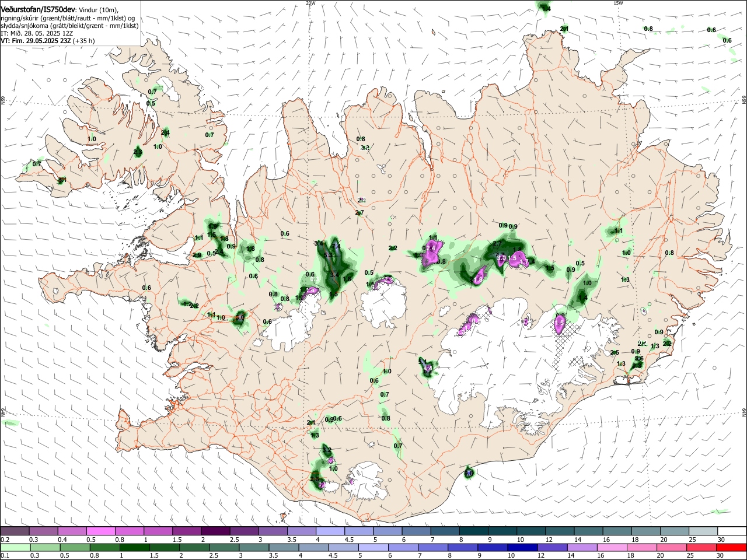
Task: Pick the pale grey snow swatch at 25
Action: pos(703,531)
